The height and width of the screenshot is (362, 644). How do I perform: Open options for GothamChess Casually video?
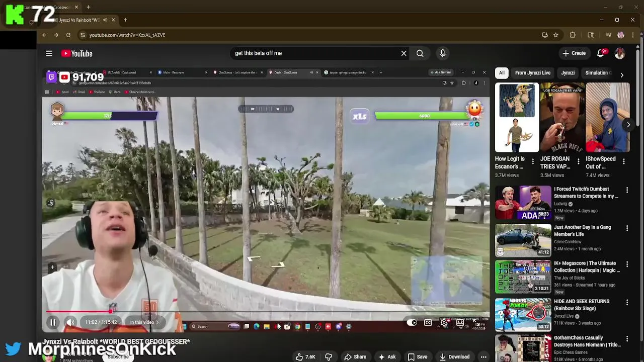(x=627, y=339)
